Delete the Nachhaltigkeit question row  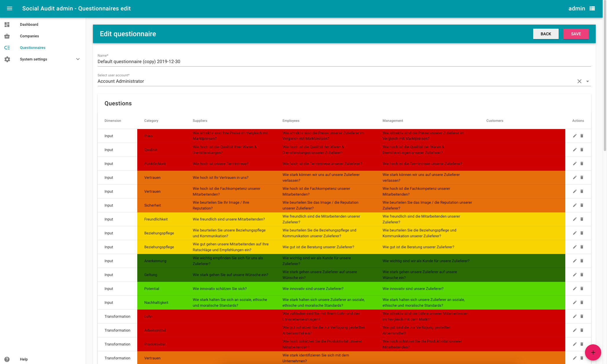click(582, 302)
